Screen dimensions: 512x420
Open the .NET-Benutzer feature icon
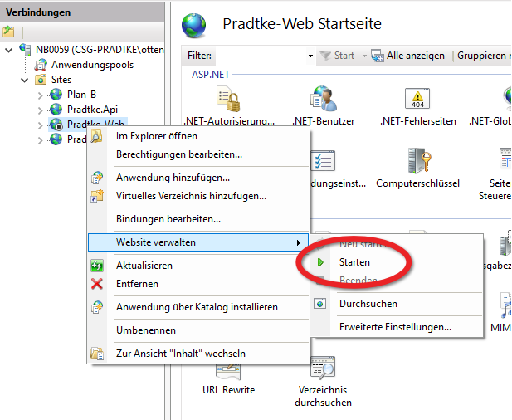click(323, 100)
